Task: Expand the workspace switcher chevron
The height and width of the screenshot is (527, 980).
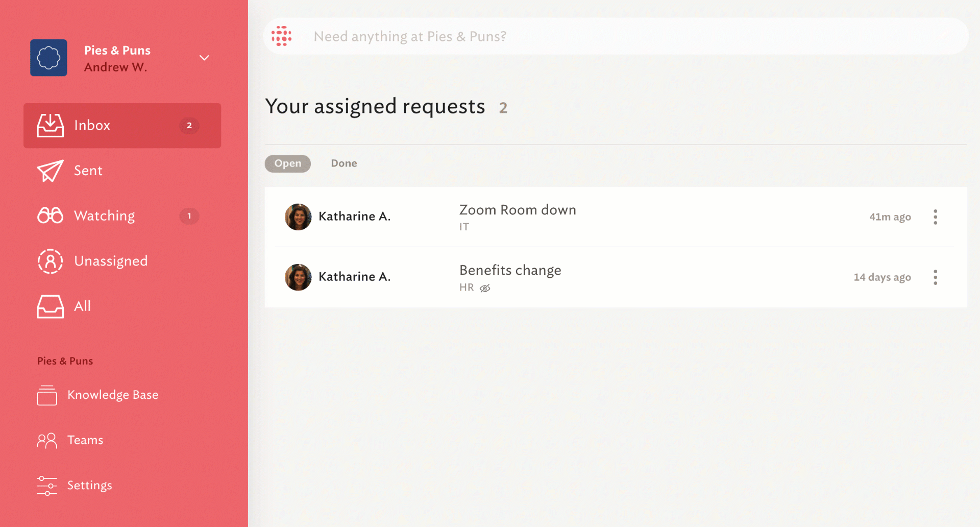Action: tap(204, 58)
